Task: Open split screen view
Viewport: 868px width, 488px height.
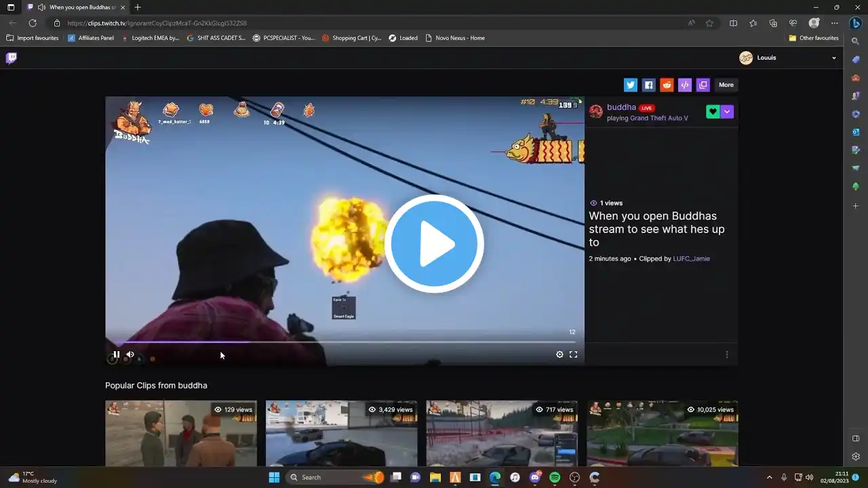Action: (733, 23)
